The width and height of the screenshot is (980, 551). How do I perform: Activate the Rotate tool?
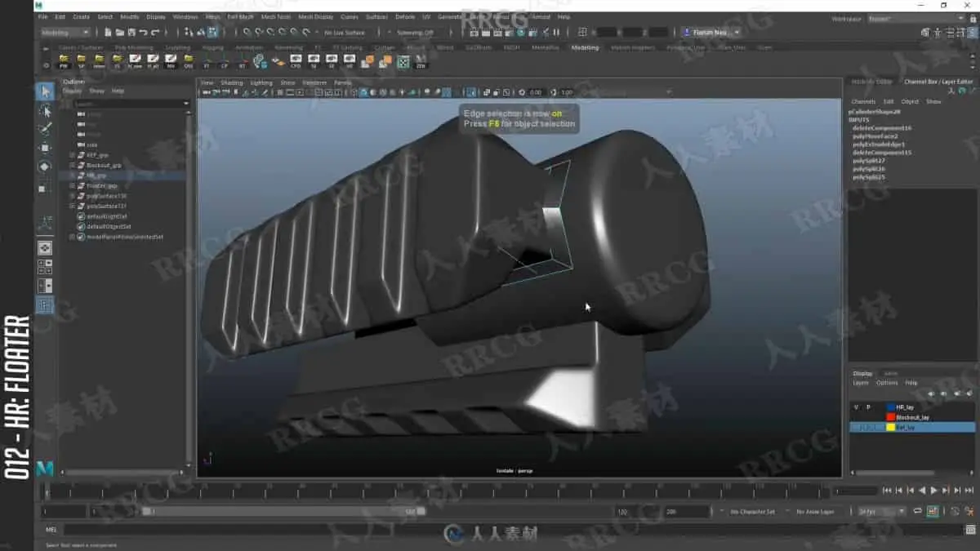pyautogui.click(x=45, y=167)
